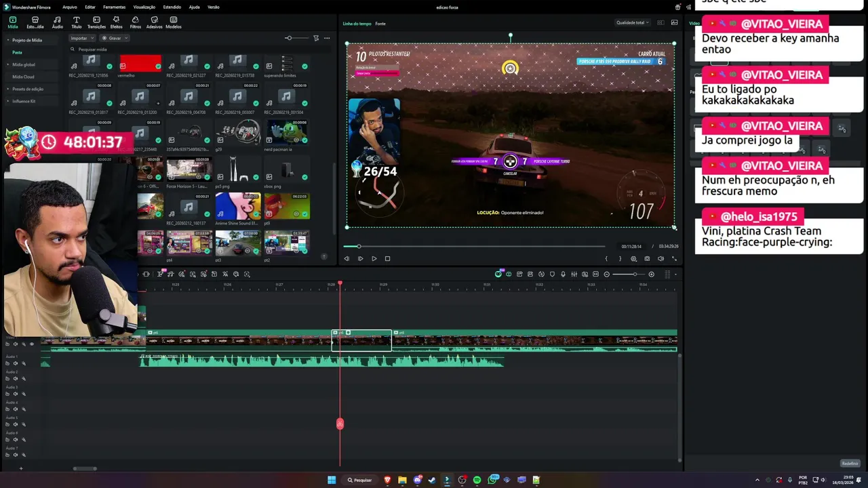Open the Efeitos panel icon
Image resolution: width=868 pixels, height=488 pixels.
[x=116, y=22]
